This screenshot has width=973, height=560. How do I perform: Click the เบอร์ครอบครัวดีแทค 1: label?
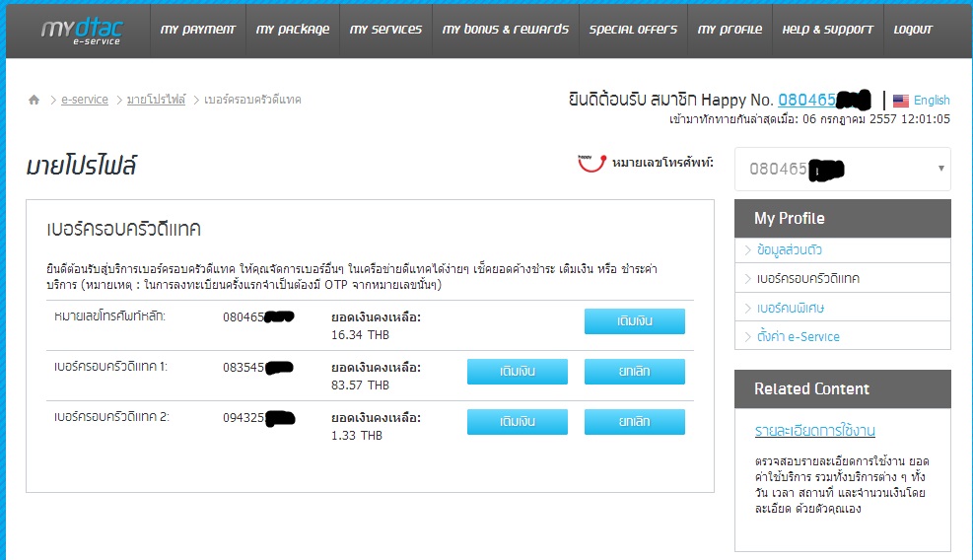pyautogui.click(x=110, y=367)
